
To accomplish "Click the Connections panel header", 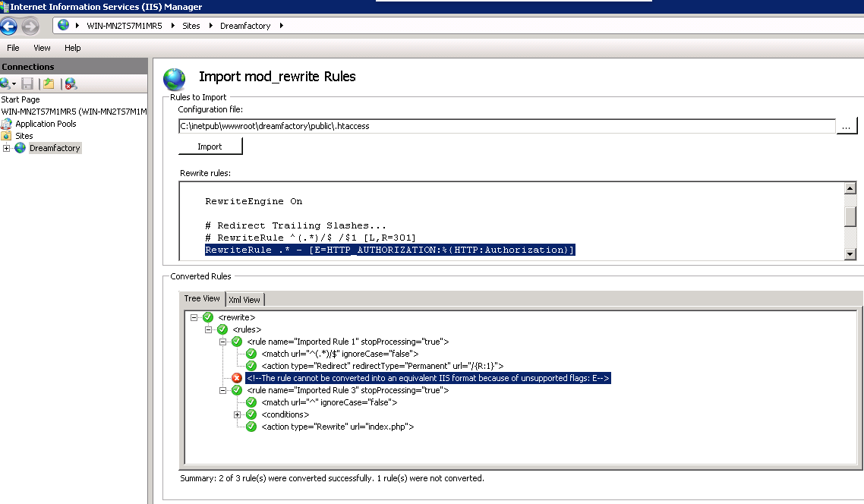I will click(x=74, y=66).
